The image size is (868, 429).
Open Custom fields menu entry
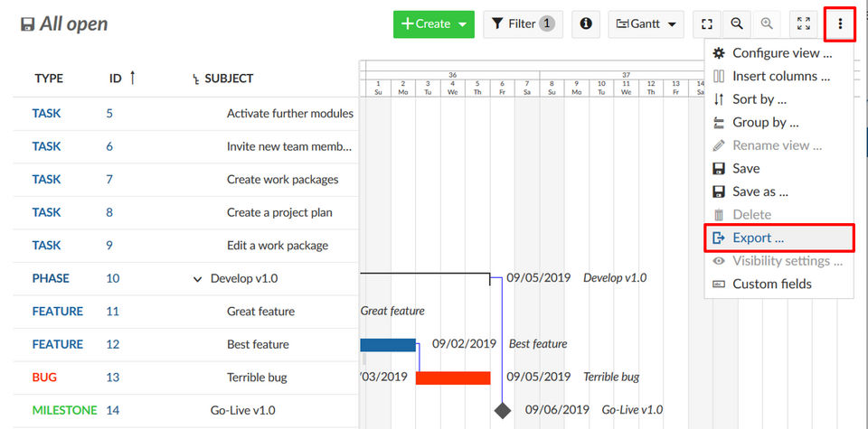coord(778,284)
